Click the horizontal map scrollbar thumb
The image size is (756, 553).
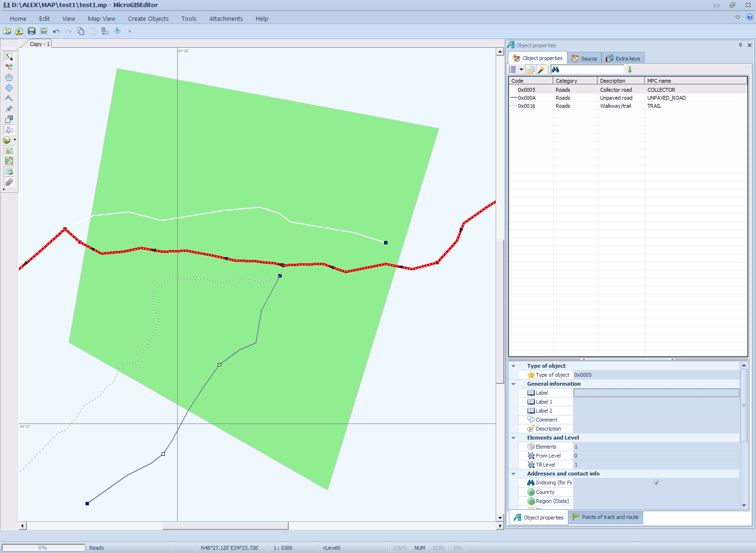(x=225, y=526)
